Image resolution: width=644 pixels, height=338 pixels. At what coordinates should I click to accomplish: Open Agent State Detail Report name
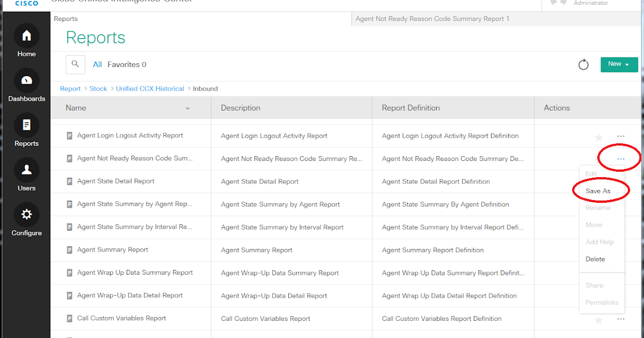tap(115, 181)
